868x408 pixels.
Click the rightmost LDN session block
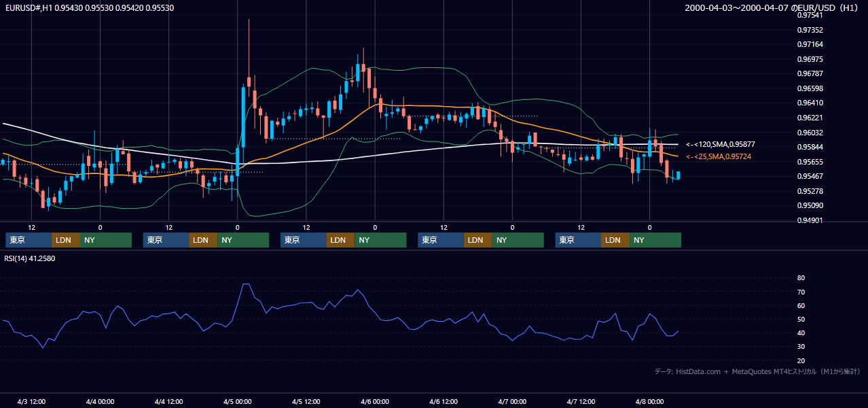(x=615, y=240)
